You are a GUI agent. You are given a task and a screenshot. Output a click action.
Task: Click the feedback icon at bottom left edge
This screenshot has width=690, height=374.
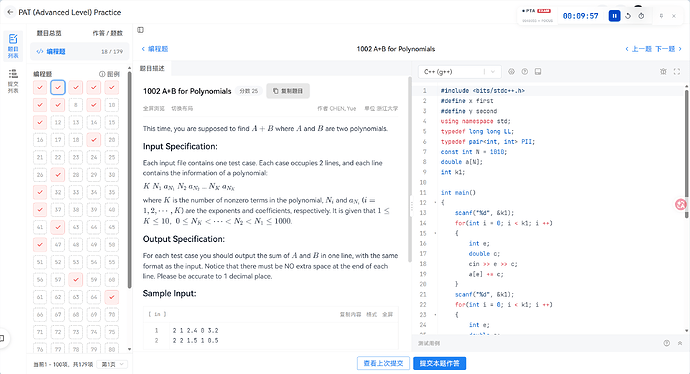point(2,338)
